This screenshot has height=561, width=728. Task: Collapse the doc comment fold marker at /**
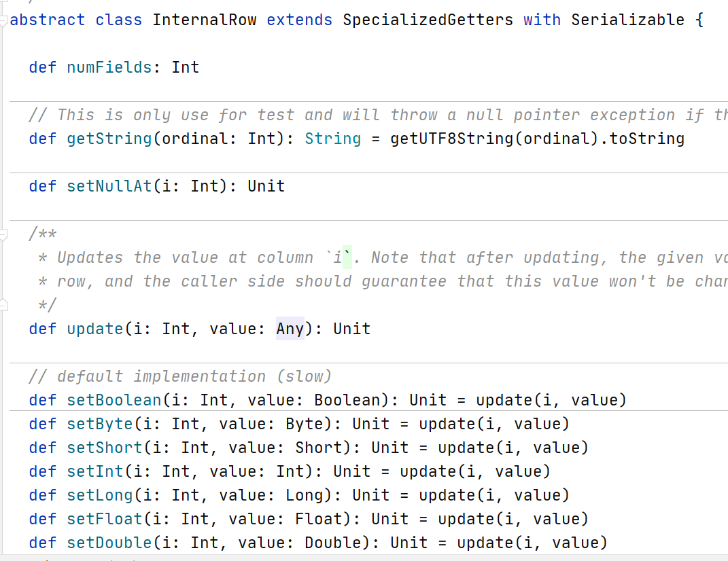tap(4, 234)
